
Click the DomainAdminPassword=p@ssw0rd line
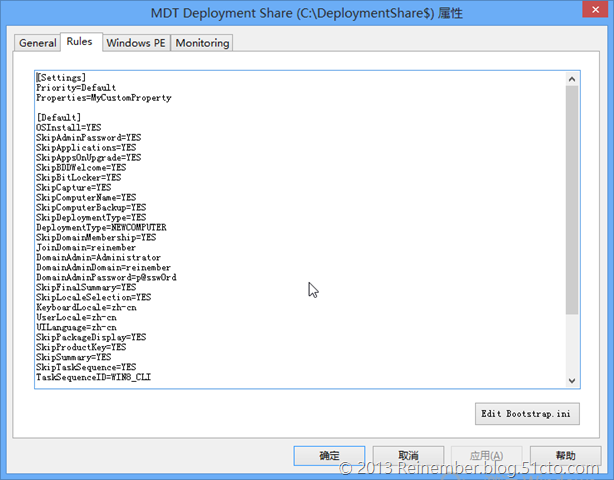pyautogui.click(x=107, y=277)
